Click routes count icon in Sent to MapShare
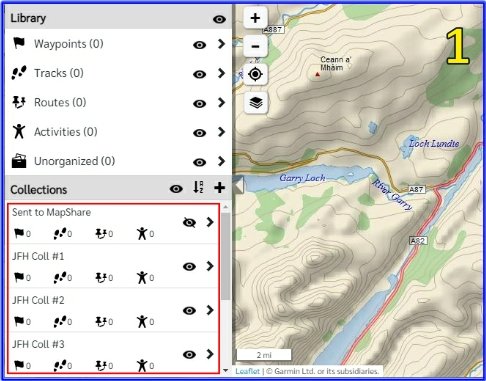 click(x=104, y=234)
